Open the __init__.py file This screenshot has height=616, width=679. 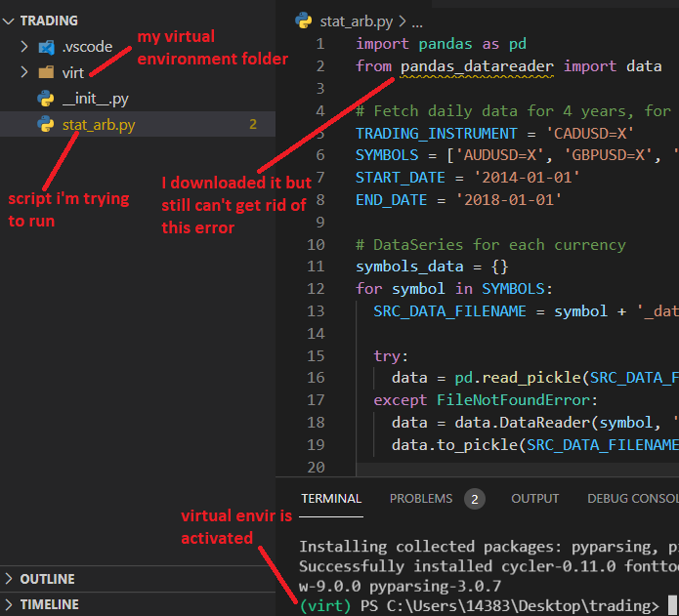[x=95, y=98]
